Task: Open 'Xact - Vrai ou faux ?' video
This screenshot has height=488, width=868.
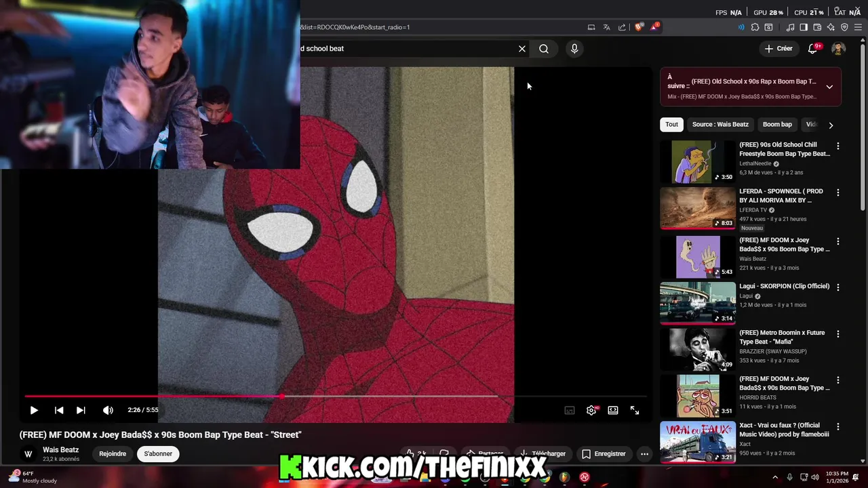Action: coord(784,430)
